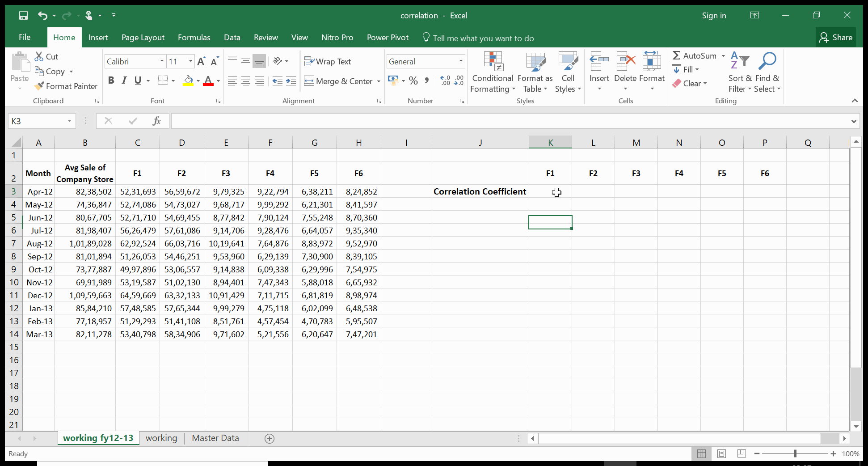Switch to the Master Data sheet tab
Viewport: 868px width, 466px height.
click(215, 438)
